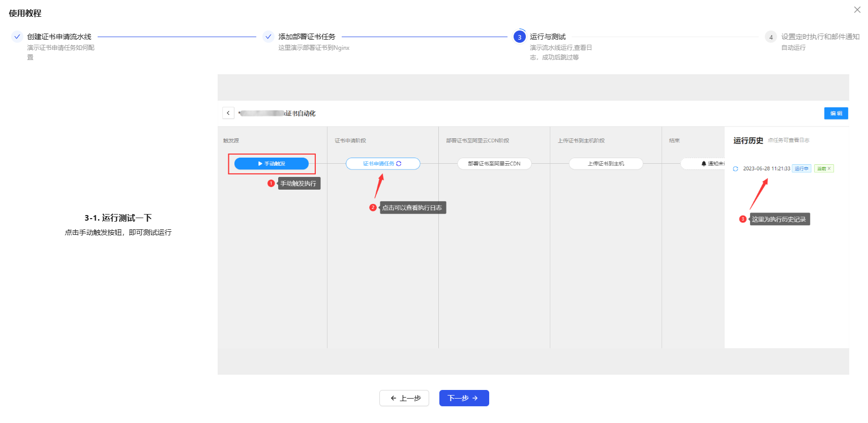The width and height of the screenshot is (868, 423).
Task: Close the 使用教程 tutorial dialog
Action: (x=857, y=10)
